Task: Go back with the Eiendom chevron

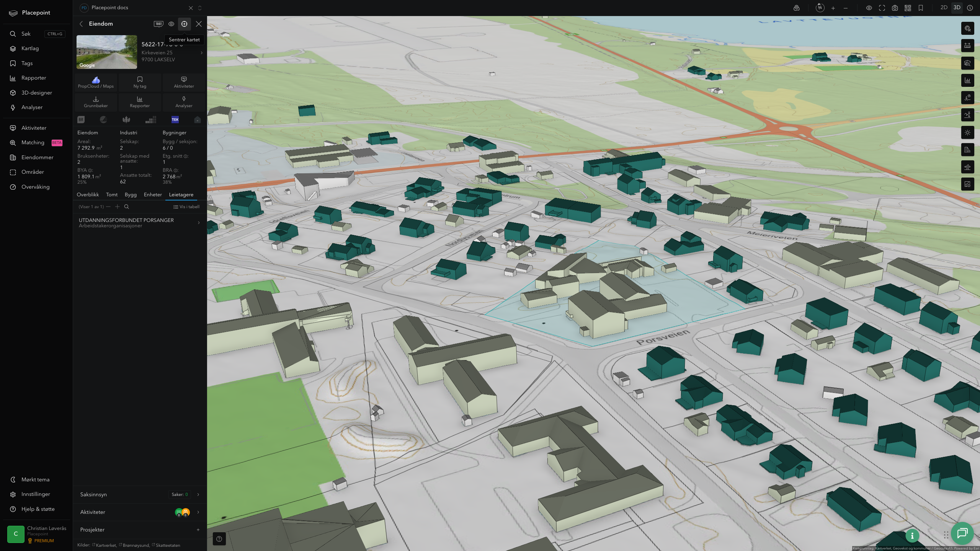Action: click(x=81, y=24)
